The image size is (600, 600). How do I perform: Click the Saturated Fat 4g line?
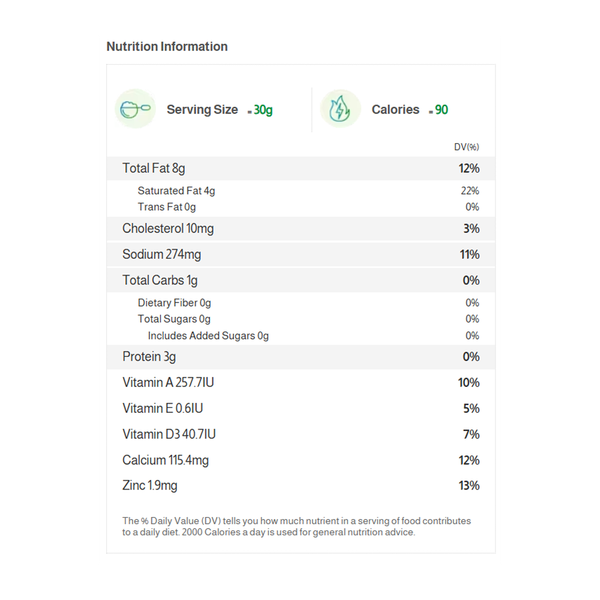pos(176,191)
